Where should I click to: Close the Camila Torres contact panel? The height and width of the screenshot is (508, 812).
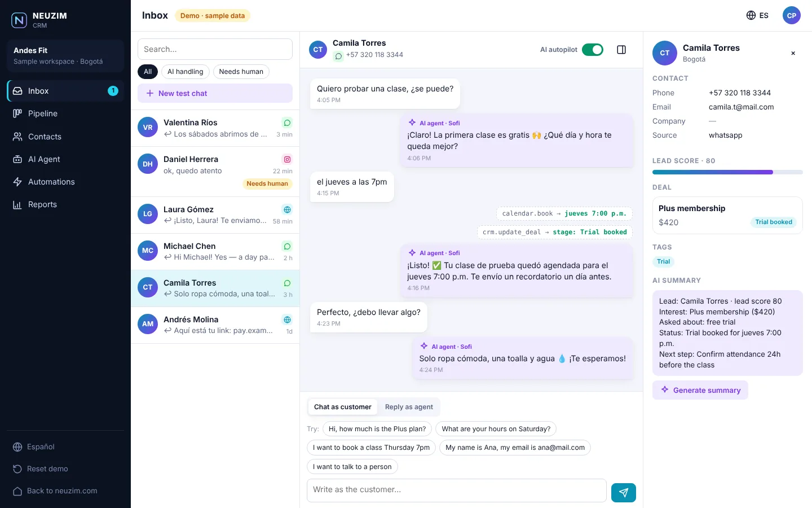(793, 53)
